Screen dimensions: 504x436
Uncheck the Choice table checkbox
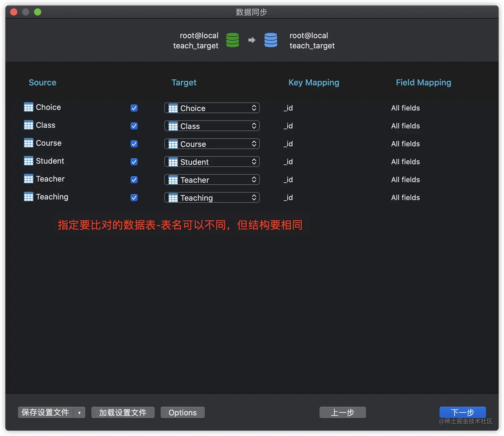(134, 108)
